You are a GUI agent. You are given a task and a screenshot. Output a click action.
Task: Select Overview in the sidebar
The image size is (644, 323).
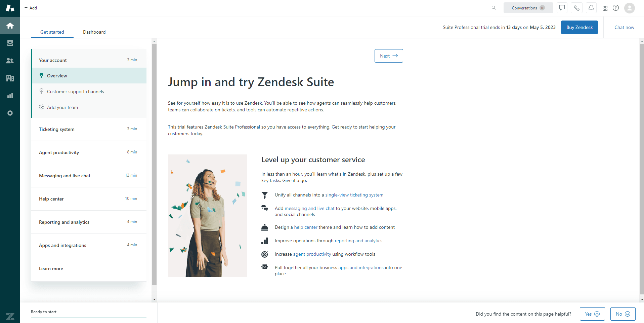(89, 76)
